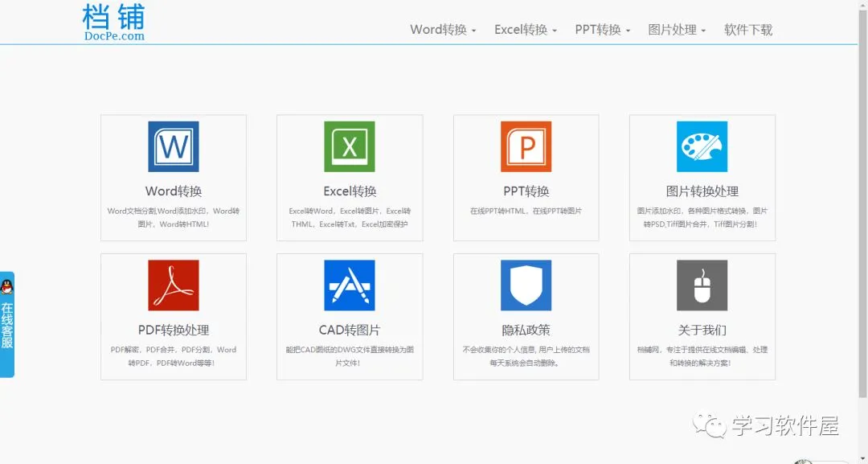
Task: Click the blue CAD drafting tools icon
Action: click(350, 285)
